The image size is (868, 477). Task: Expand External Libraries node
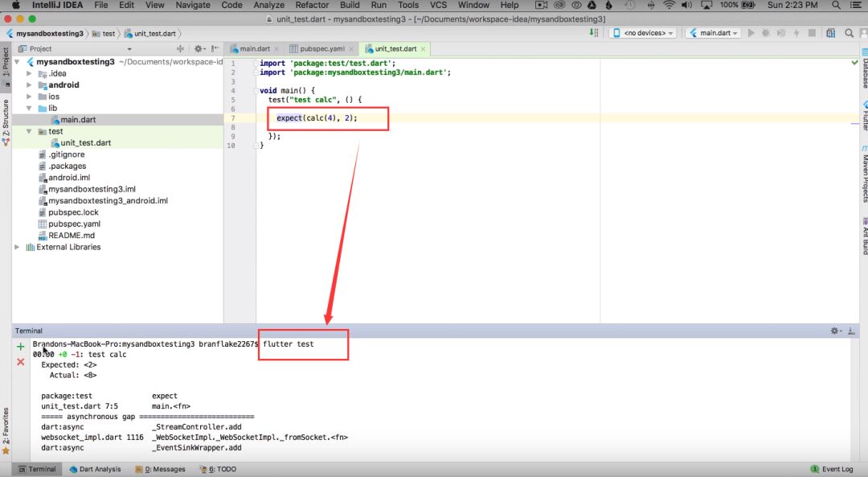click(17, 248)
